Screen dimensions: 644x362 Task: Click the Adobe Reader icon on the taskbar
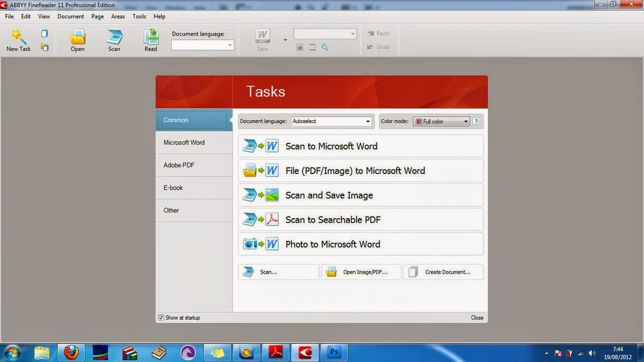point(276,352)
